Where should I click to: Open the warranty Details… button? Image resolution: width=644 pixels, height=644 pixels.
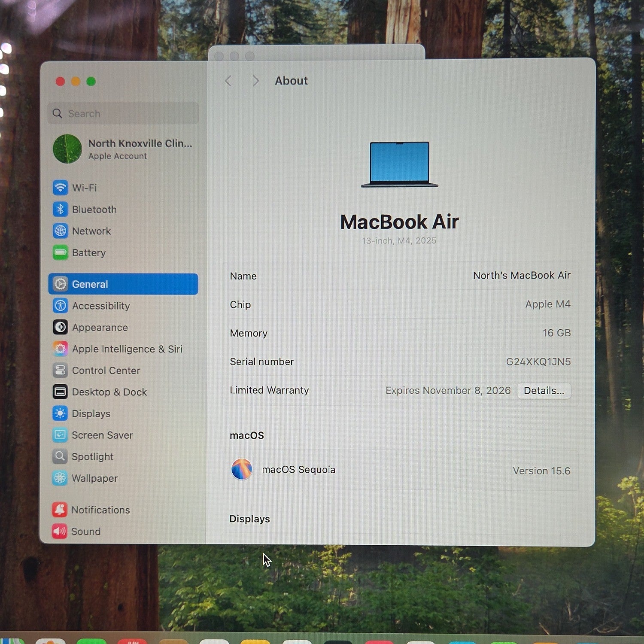544,391
